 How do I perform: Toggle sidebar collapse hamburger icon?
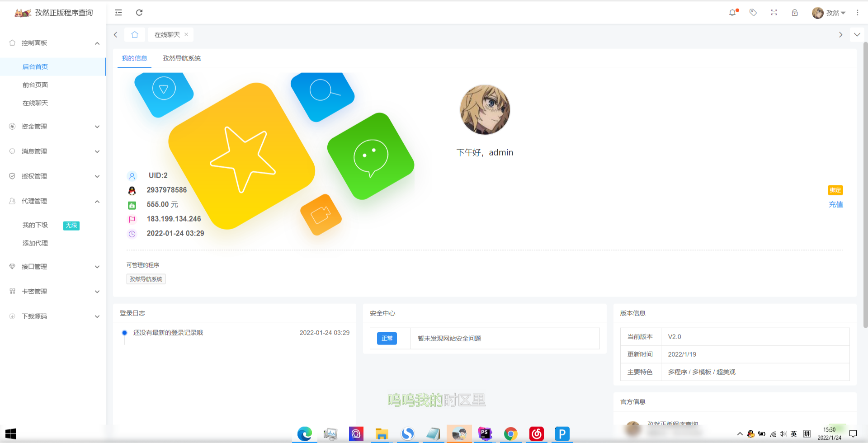[118, 13]
